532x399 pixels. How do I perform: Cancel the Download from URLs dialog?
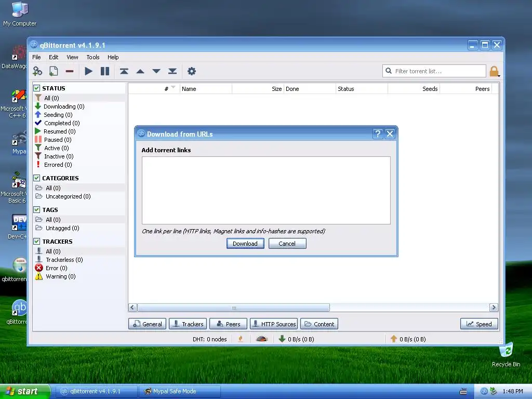pos(287,244)
